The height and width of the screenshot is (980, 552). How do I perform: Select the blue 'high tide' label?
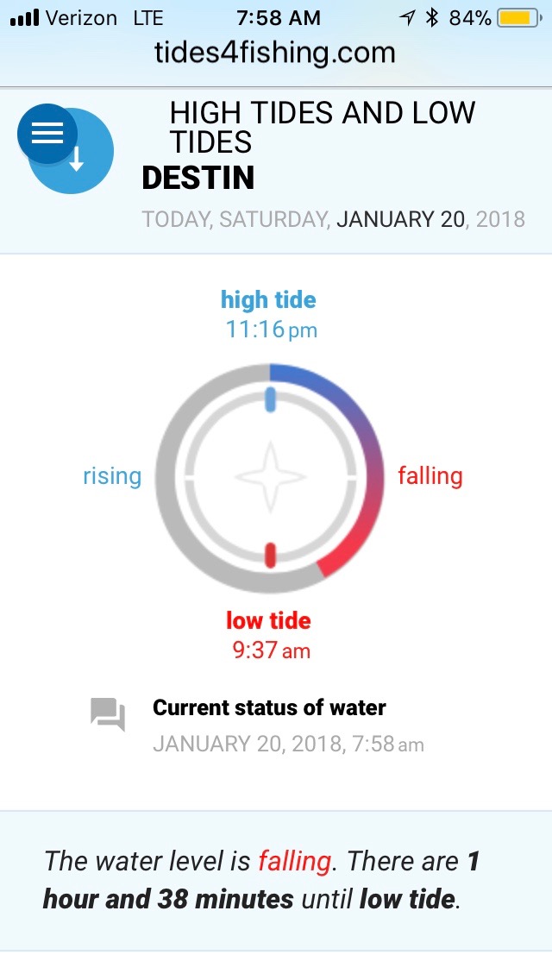click(x=268, y=300)
